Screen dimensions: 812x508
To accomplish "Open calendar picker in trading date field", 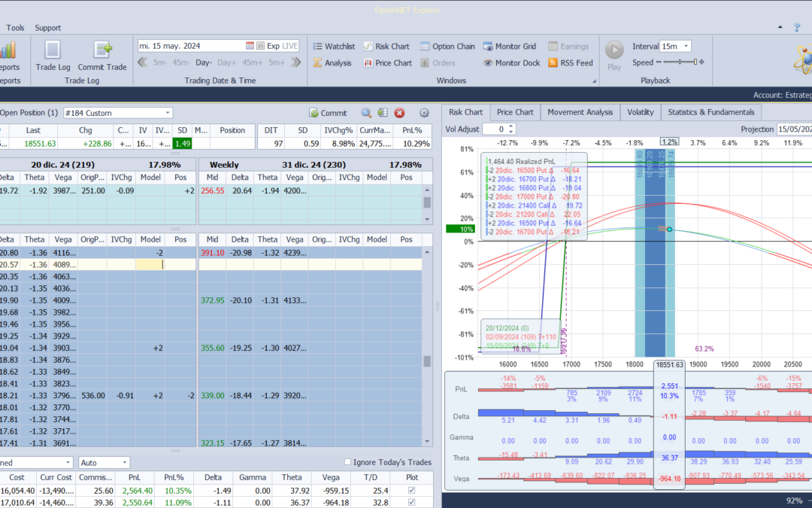I will point(250,46).
